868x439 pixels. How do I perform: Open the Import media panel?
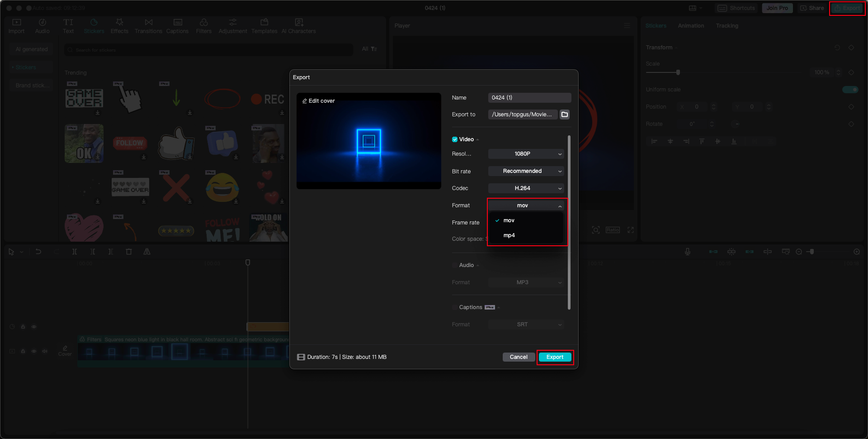point(17,26)
